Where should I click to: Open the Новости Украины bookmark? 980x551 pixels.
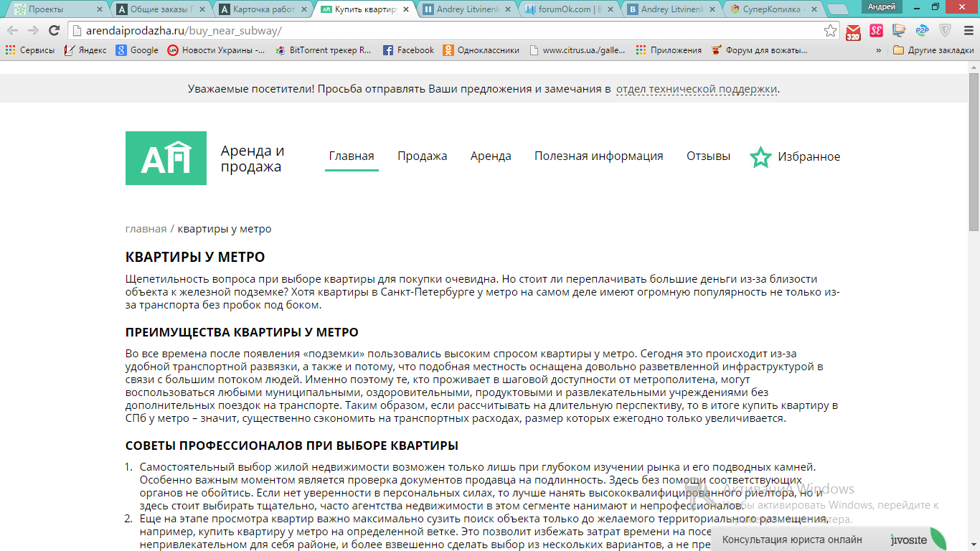pyautogui.click(x=216, y=50)
